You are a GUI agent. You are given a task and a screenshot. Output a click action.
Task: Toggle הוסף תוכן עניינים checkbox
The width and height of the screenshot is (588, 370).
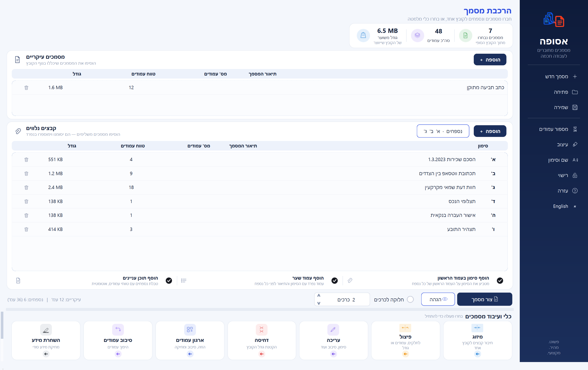pos(169,281)
